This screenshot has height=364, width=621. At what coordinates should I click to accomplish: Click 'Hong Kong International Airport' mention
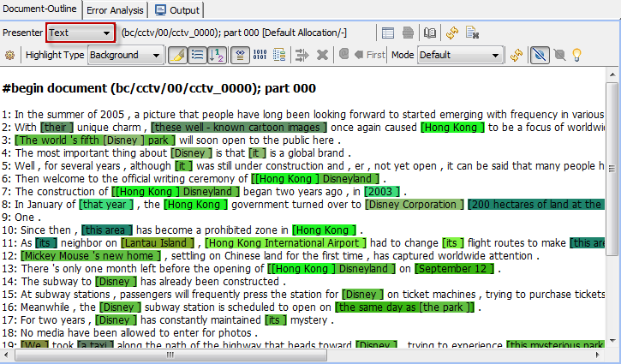coord(285,242)
